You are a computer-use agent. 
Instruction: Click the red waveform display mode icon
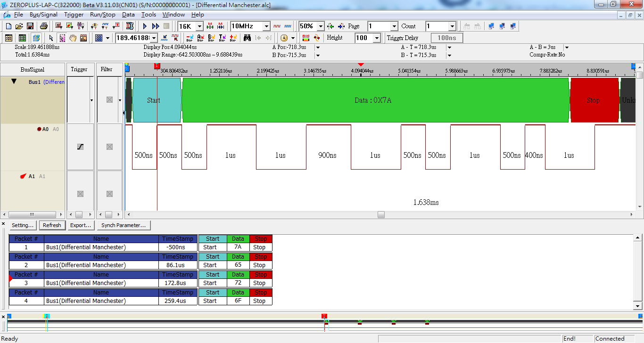[277, 26]
